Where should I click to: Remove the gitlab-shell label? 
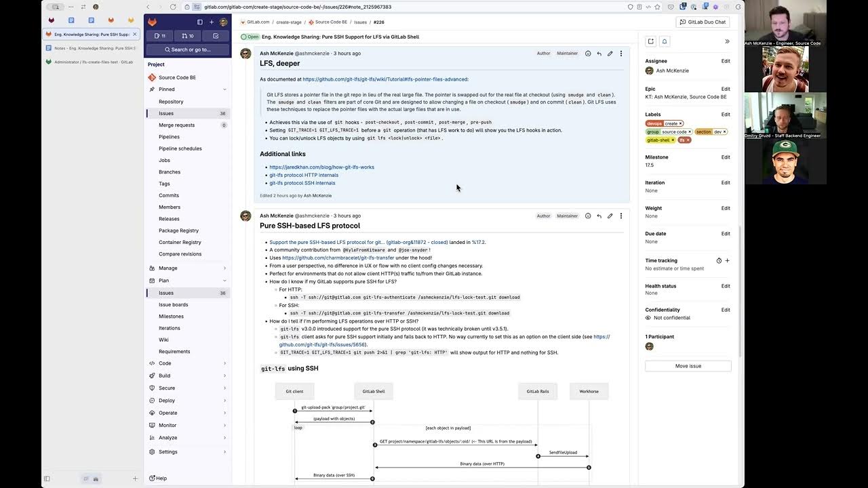coord(673,140)
